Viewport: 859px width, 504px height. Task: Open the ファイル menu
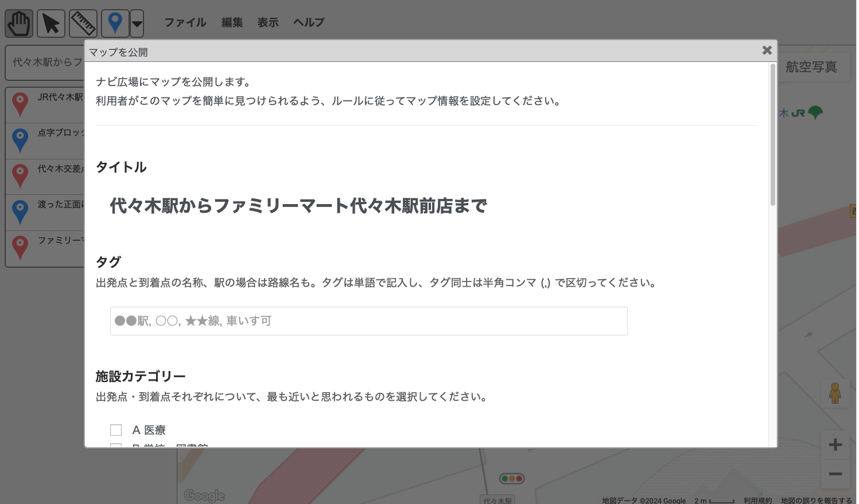[185, 22]
